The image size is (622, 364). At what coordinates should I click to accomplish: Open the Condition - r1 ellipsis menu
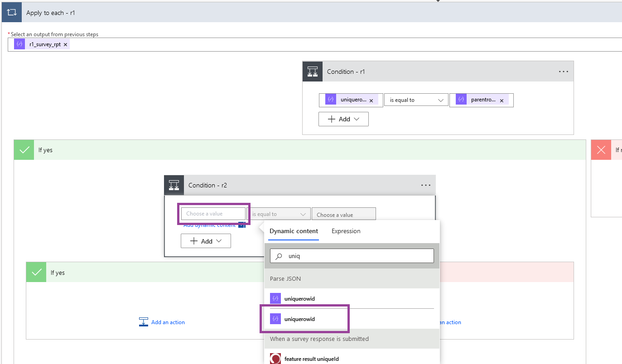coord(563,71)
